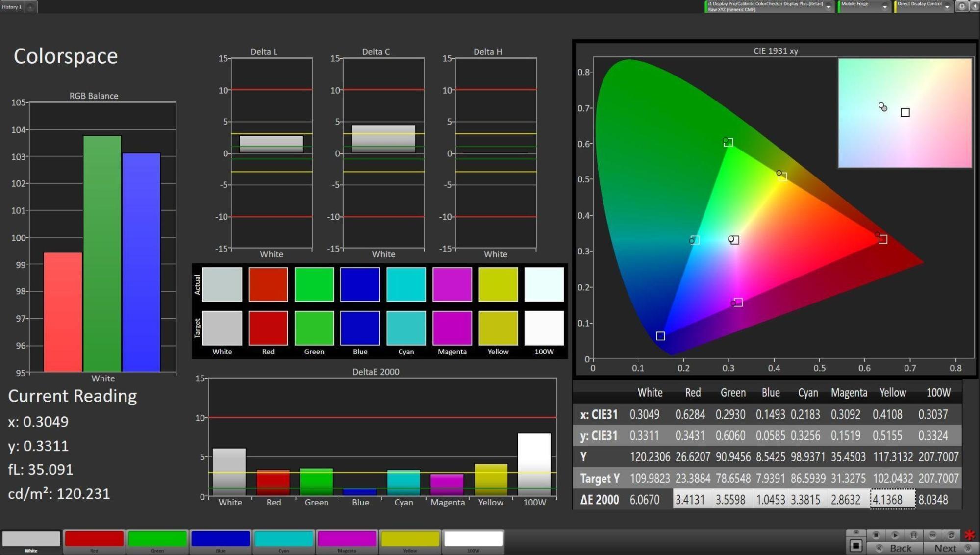Screen dimensions: 980x555
Task: Click the blue primary target square in CIE chart
Action: pos(660,336)
